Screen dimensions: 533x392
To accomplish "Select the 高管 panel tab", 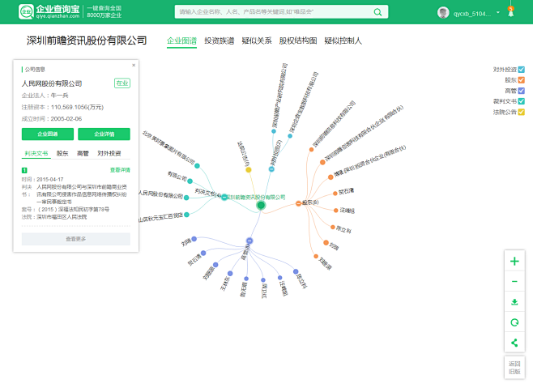I will coord(83,153).
